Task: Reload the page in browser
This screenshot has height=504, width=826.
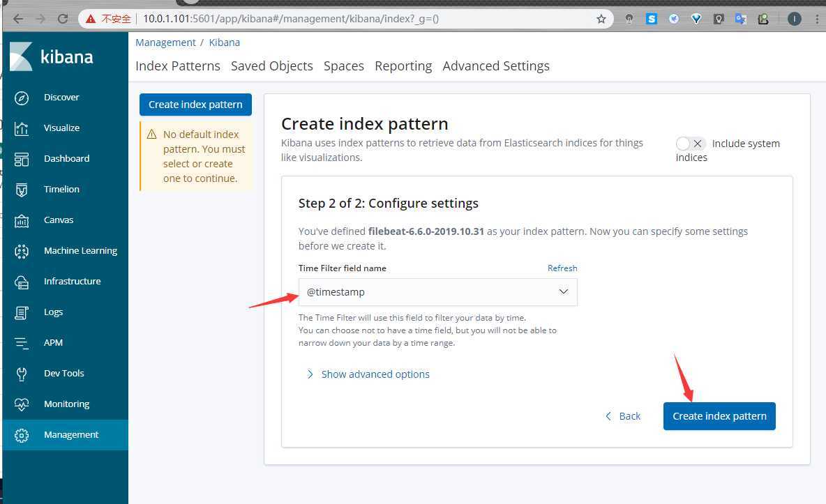Action: tap(63, 19)
